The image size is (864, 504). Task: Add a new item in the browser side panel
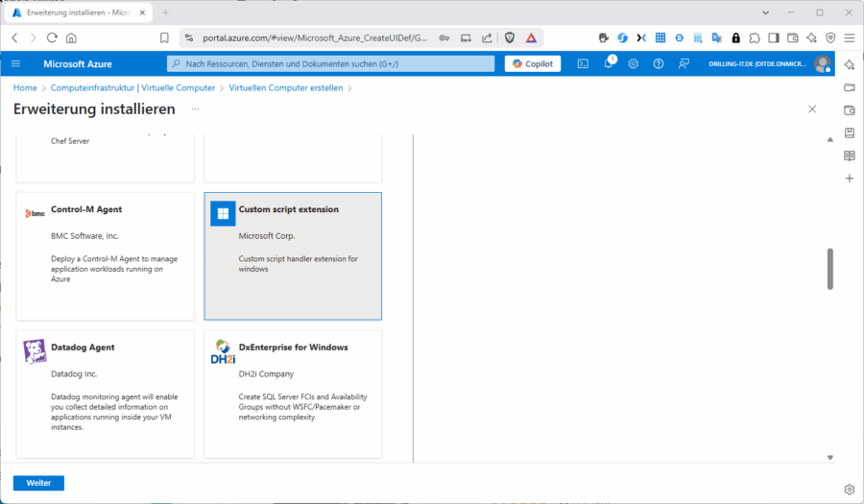pos(850,179)
